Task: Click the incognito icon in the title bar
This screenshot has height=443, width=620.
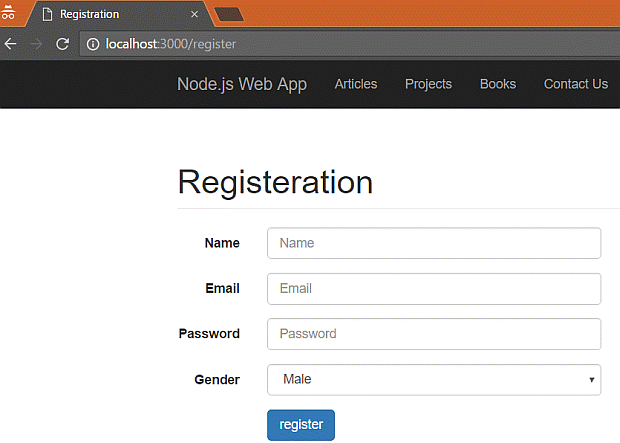Action: tap(7, 14)
